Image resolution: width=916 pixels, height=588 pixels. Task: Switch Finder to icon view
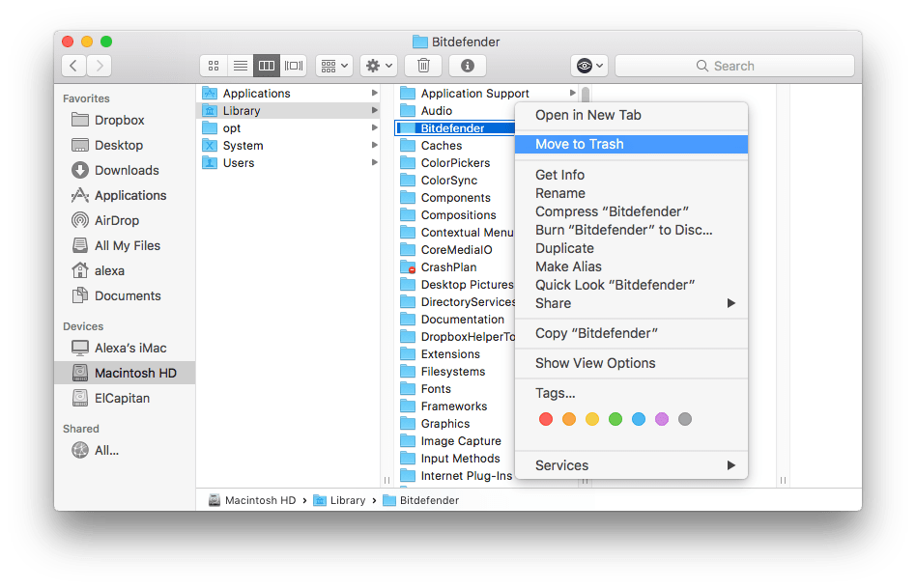click(x=213, y=65)
